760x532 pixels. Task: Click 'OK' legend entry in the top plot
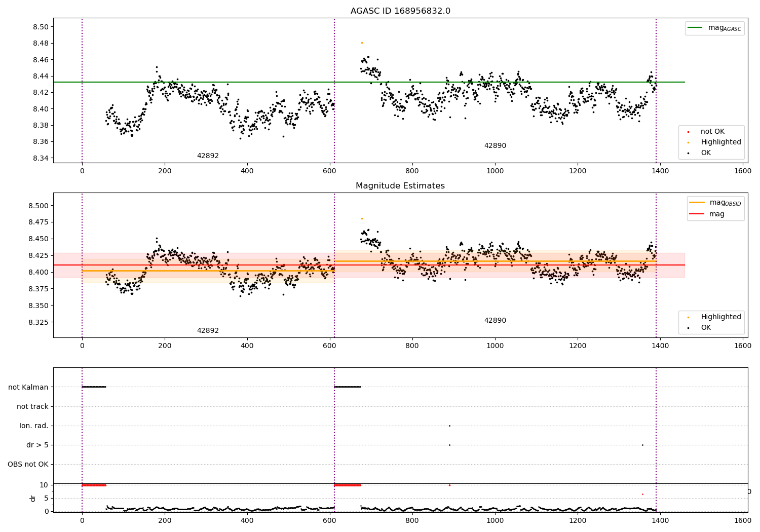click(706, 153)
